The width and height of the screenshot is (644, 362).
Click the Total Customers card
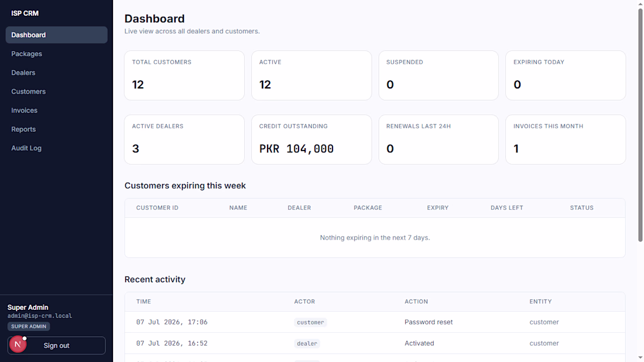click(184, 76)
